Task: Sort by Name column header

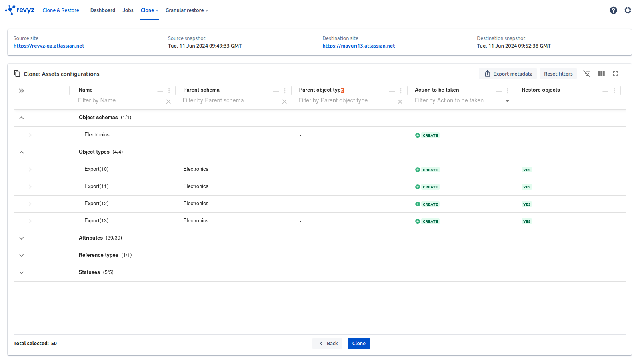Action: [x=86, y=90]
